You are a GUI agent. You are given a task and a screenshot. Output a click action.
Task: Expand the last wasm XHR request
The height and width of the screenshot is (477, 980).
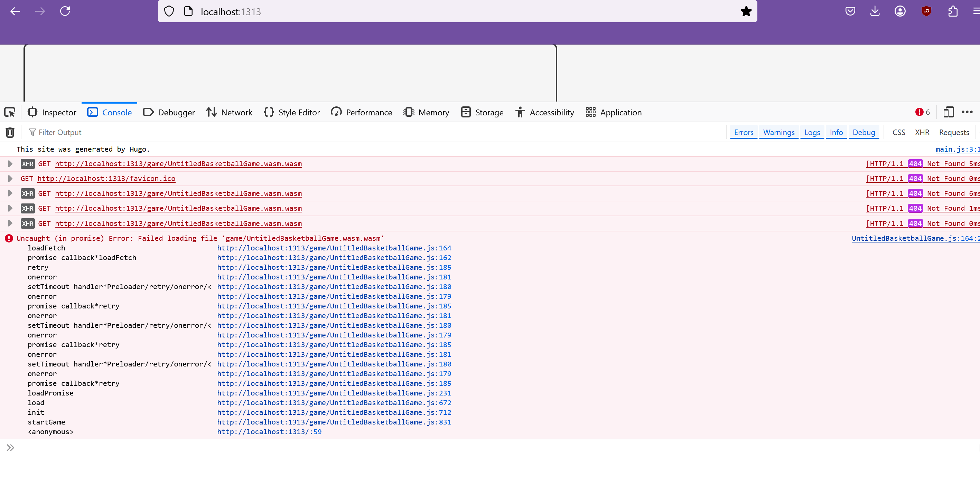point(10,223)
